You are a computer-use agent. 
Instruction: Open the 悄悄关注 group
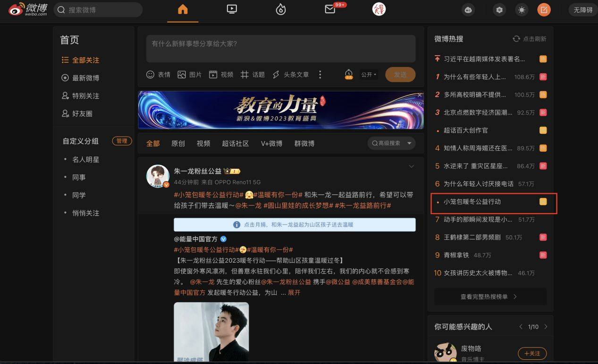tap(85, 213)
